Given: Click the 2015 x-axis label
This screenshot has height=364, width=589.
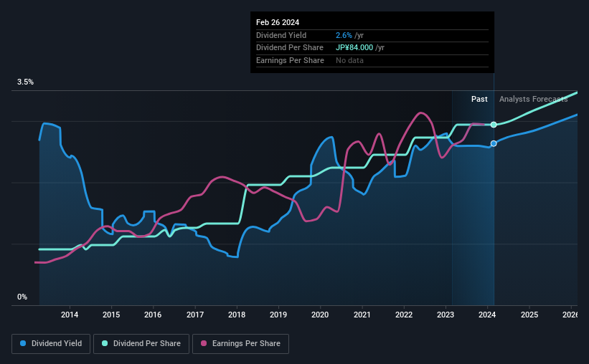Looking at the screenshot, I should pos(111,315).
